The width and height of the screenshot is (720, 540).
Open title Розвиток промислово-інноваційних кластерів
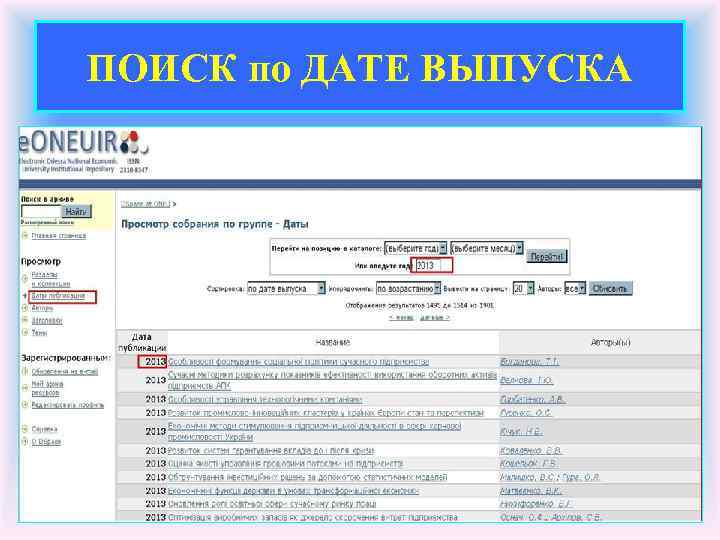(326, 412)
